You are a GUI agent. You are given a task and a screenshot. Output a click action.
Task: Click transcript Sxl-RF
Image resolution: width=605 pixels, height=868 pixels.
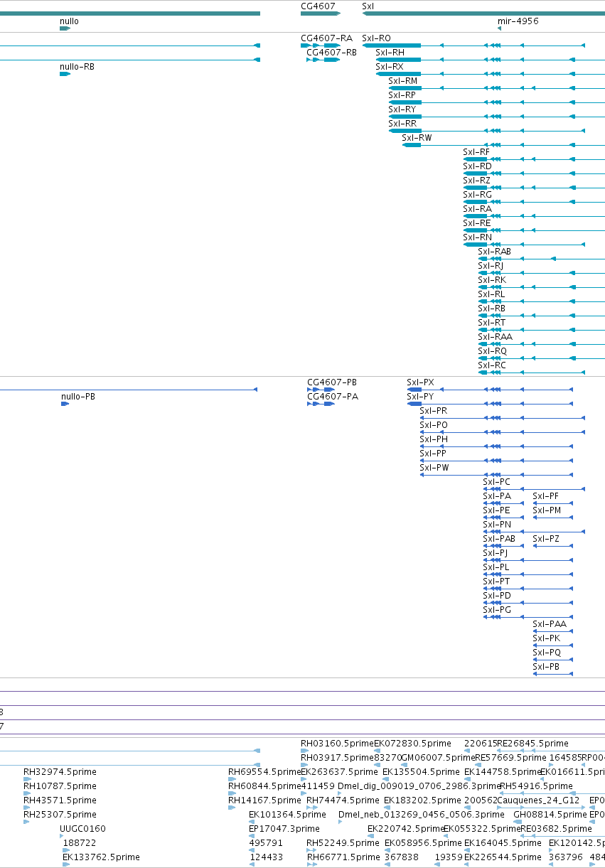tap(476, 152)
